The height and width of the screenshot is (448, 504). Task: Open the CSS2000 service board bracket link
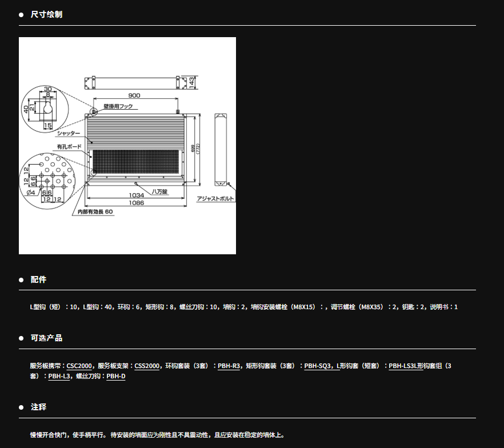(147, 366)
